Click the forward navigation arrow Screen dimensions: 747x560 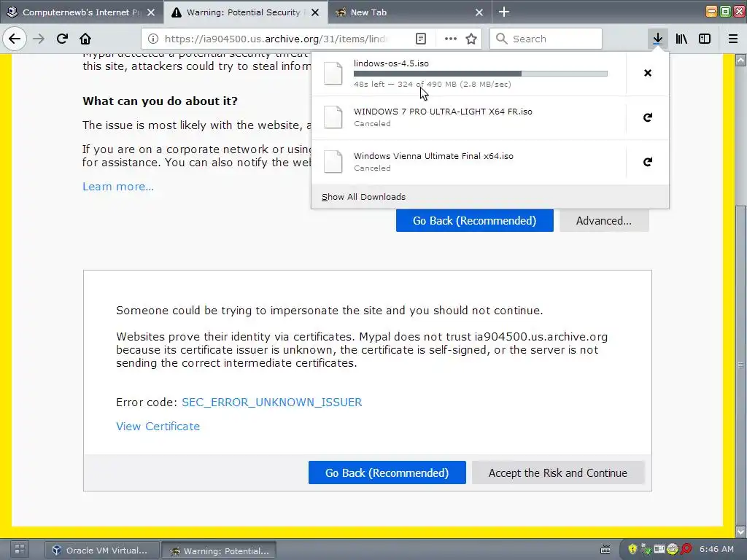[39, 39]
